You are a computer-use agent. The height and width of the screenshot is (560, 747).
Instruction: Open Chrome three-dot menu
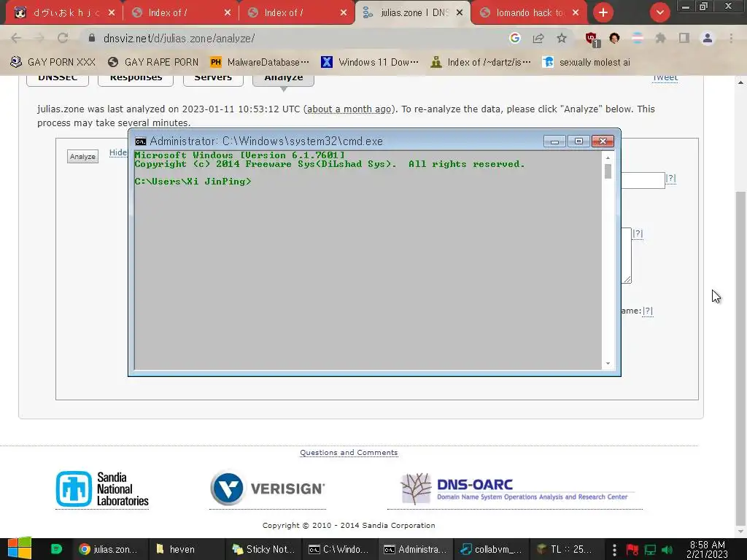click(x=731, y=38)
